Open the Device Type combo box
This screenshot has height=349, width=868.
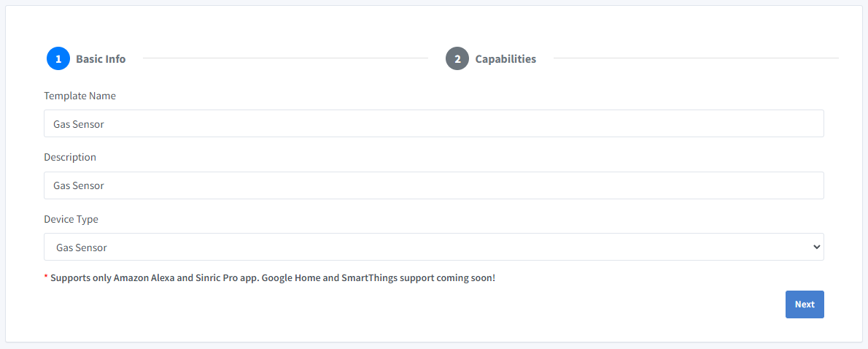point(433,248)
